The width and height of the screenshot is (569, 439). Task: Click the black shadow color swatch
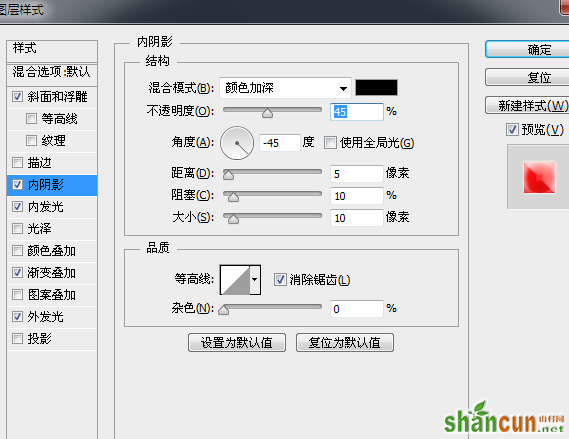tap(376, 88)
